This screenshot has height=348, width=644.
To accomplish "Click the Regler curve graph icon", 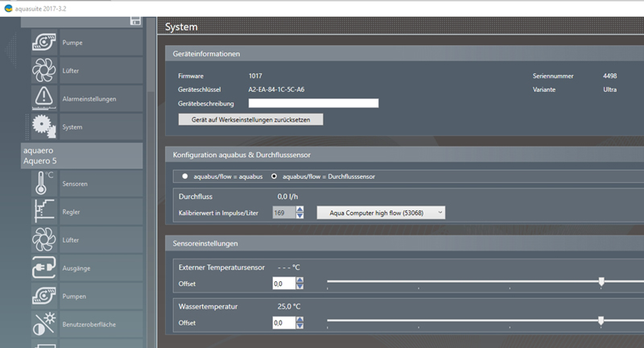I will click(x=45, y=212).
